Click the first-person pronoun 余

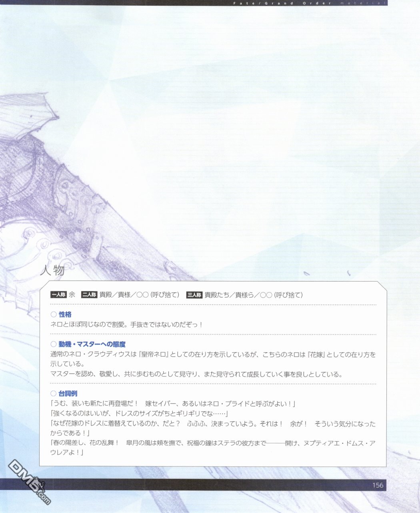(x=72, y=295)
